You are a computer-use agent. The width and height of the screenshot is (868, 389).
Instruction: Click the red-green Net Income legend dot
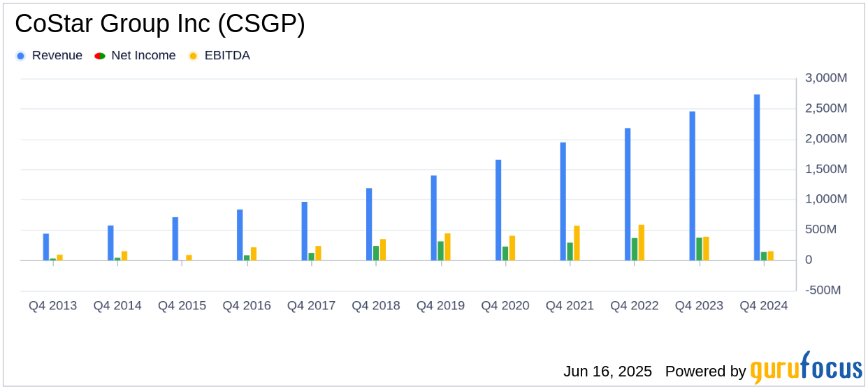tap(99, 56)
